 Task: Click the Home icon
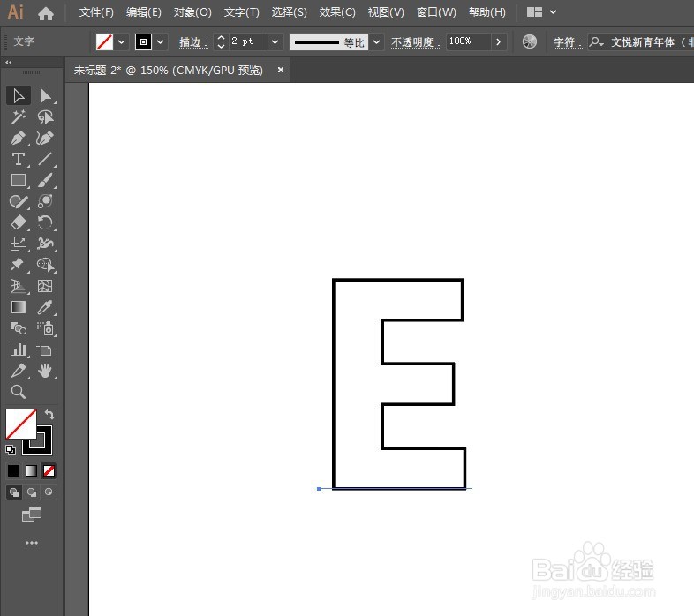pos(46,13)
